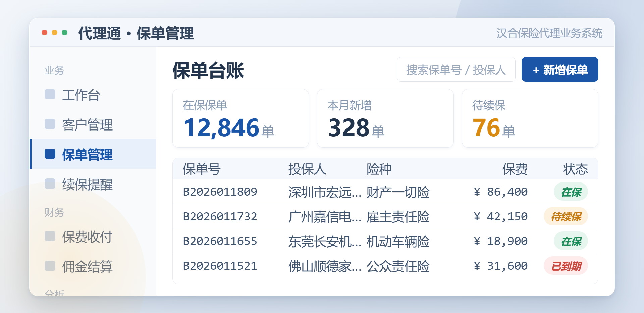Click the ¥ 86,400 premium

[x=500, y=192]
